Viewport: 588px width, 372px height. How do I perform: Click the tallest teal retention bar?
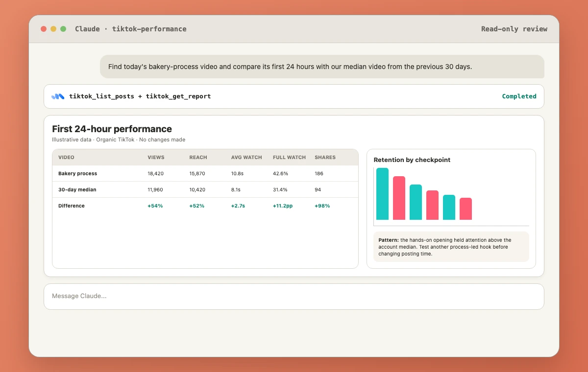[x=382, y=194]
